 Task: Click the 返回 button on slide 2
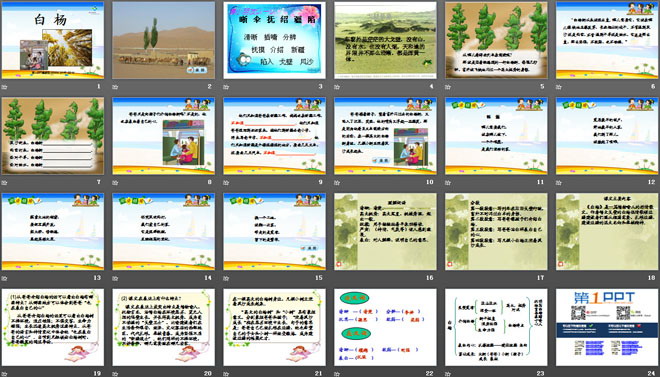pos(197,70)
